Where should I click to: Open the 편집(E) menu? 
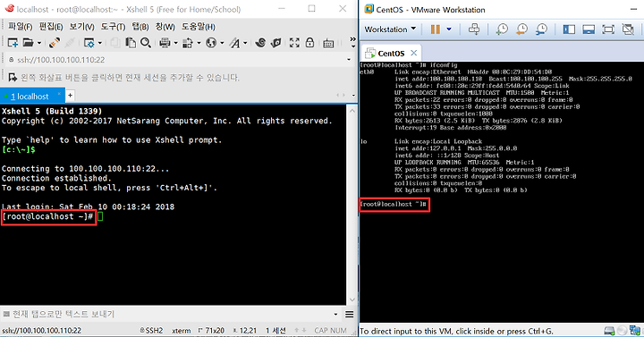coord(51,27)
